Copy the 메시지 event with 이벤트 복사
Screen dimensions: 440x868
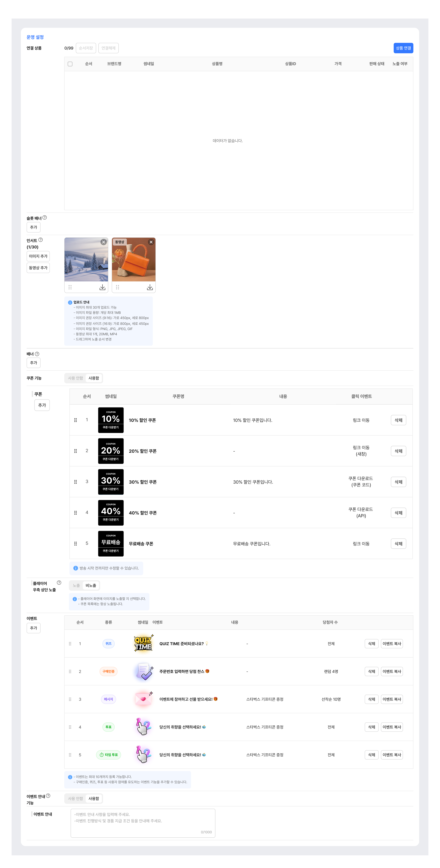tap(392, 699)
